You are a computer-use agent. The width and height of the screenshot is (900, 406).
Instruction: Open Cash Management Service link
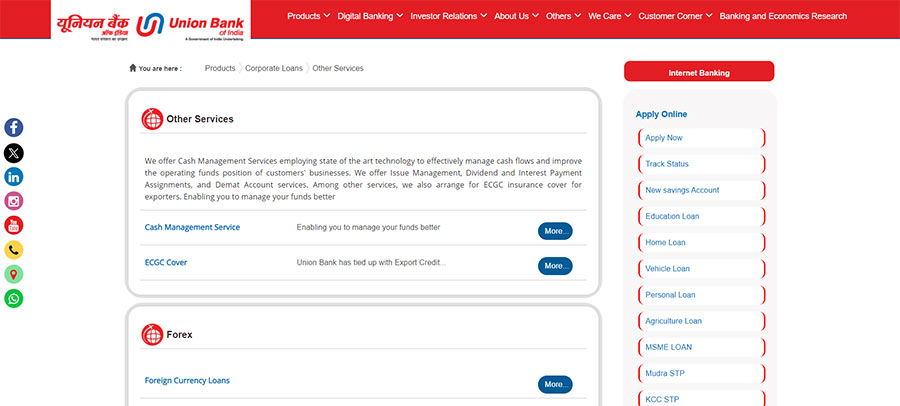pyautogui.click(x=192, y=227)
